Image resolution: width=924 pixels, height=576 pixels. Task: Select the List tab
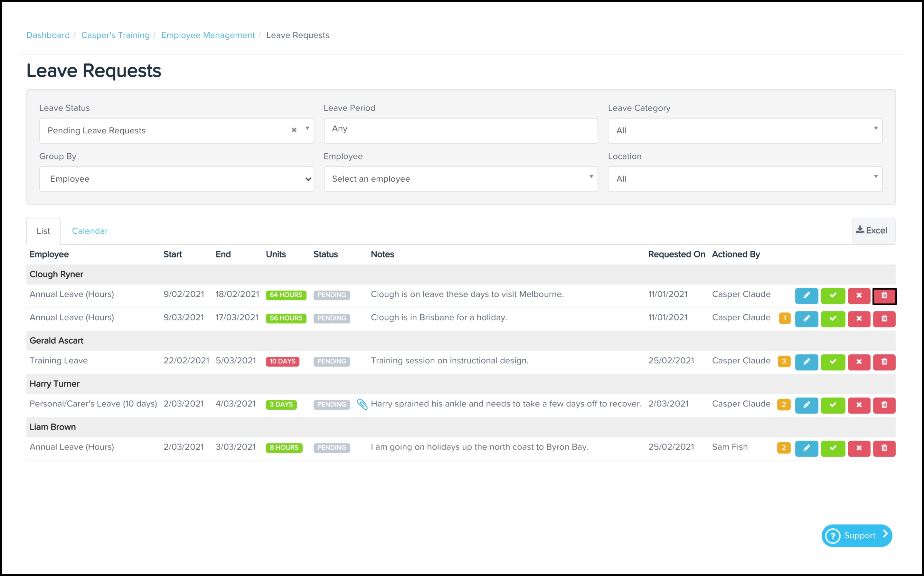[43, 231]
